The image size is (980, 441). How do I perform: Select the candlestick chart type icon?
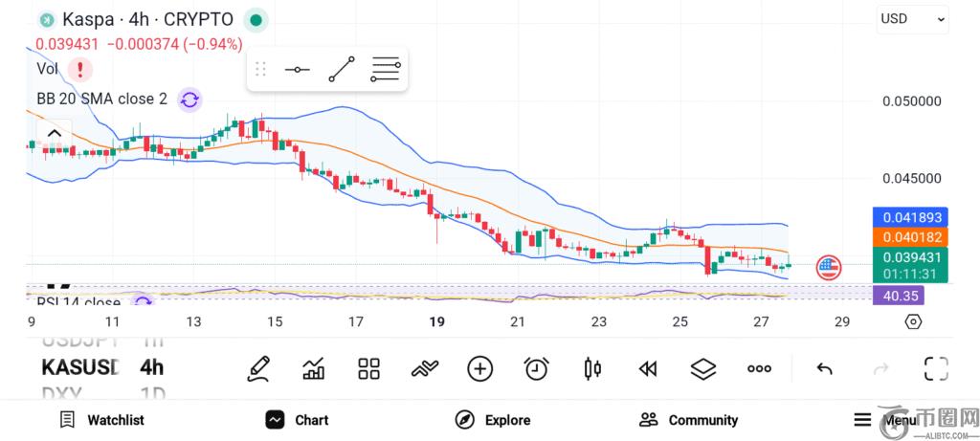[x=591, y=368]
